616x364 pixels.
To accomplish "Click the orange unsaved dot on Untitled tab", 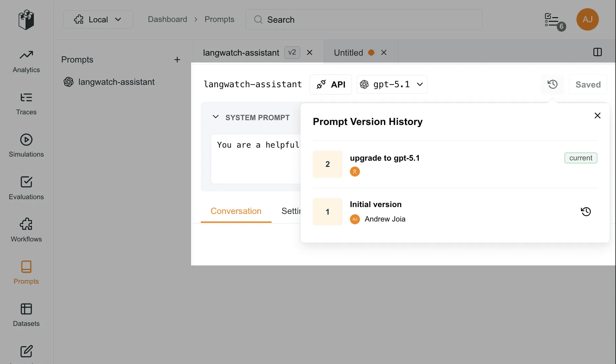I will (371, 53).
